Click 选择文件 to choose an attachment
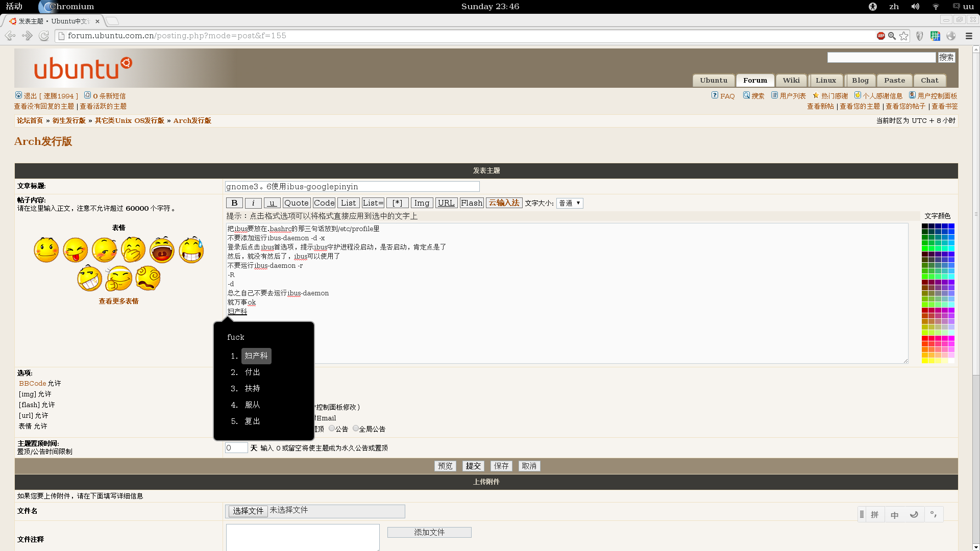 248,511
